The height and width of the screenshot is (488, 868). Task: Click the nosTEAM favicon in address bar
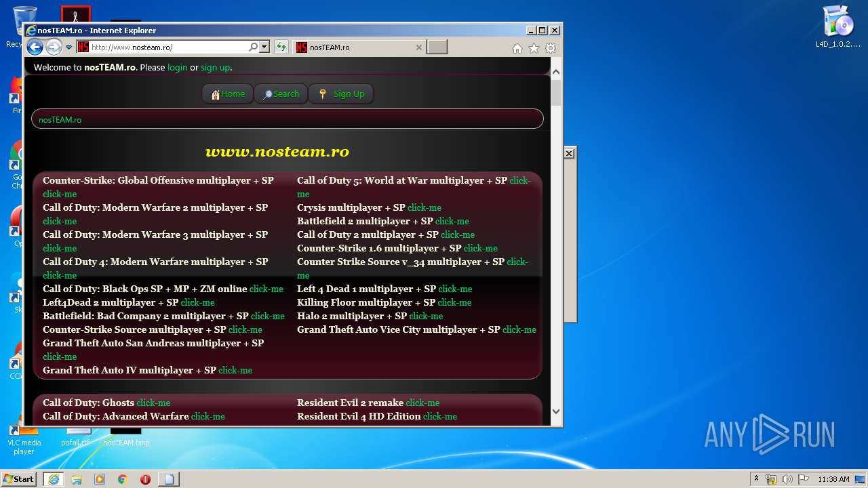coord(83,47)
